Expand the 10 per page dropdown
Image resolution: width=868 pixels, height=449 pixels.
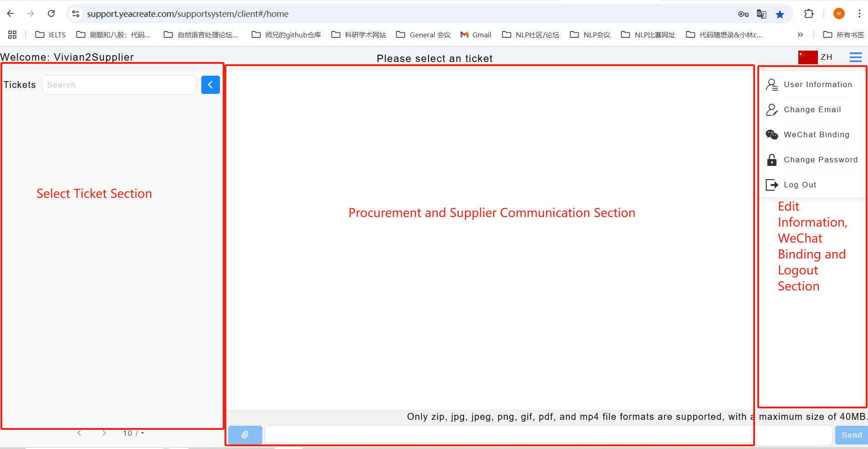click(133, 433)
